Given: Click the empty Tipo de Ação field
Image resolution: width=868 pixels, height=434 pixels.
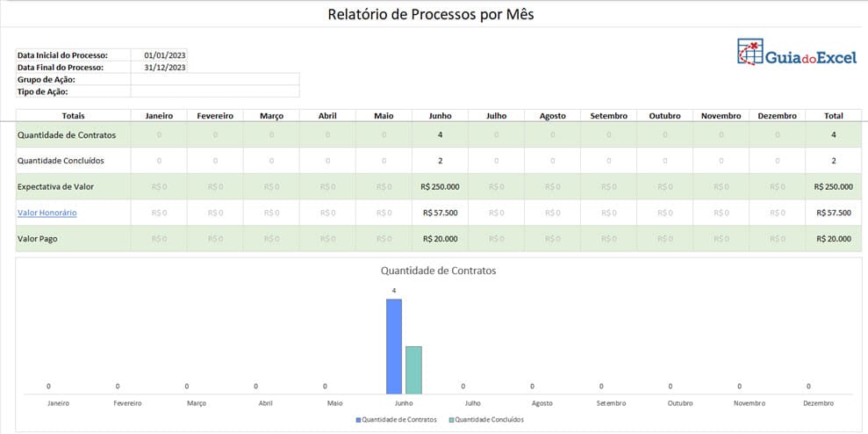Looking at the screenshot, I should coord(214,91).
